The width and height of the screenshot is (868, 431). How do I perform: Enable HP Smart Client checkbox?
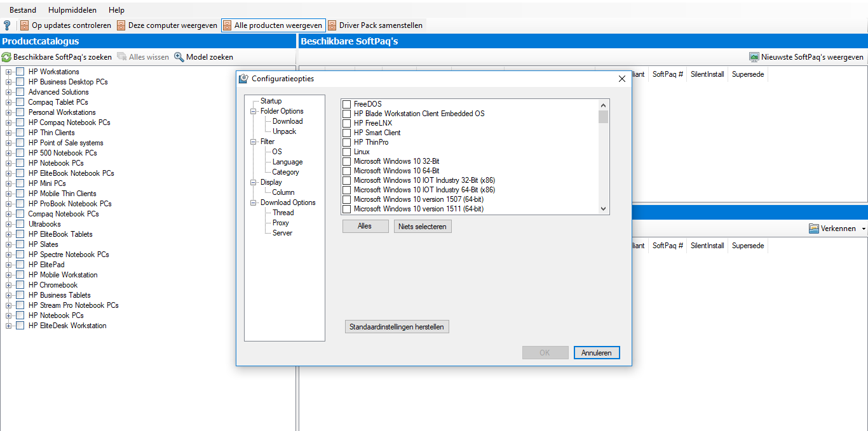pos(347,133)
